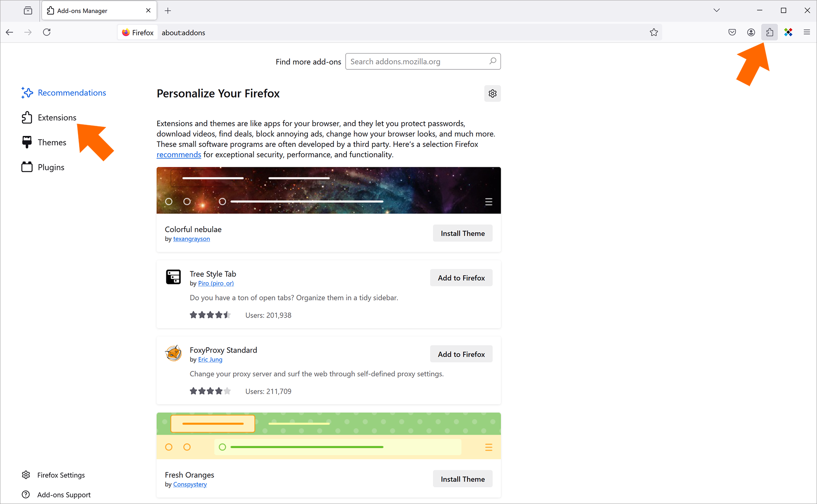
Task: Open the Recommendations category
Action: [64, 93]
